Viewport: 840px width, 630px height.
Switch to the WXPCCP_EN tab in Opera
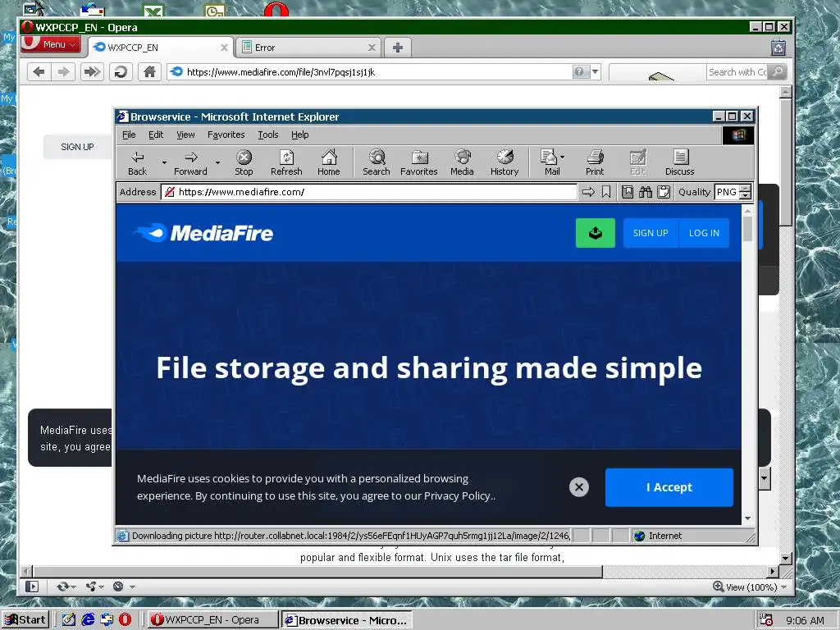coord(160,48)
